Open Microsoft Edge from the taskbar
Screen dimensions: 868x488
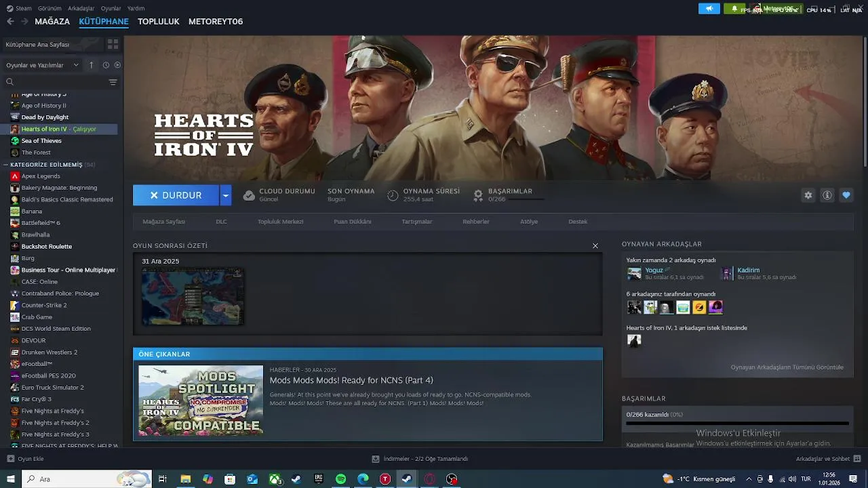tap(363, 479)
